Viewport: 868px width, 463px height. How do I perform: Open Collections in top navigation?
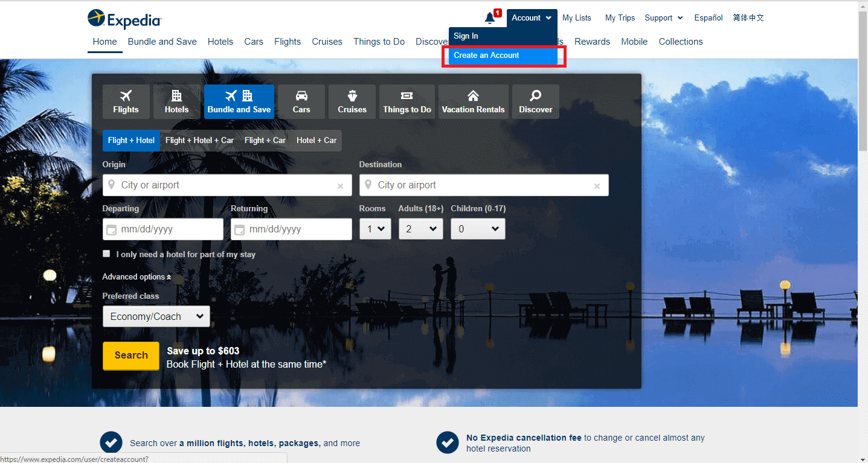681,42
